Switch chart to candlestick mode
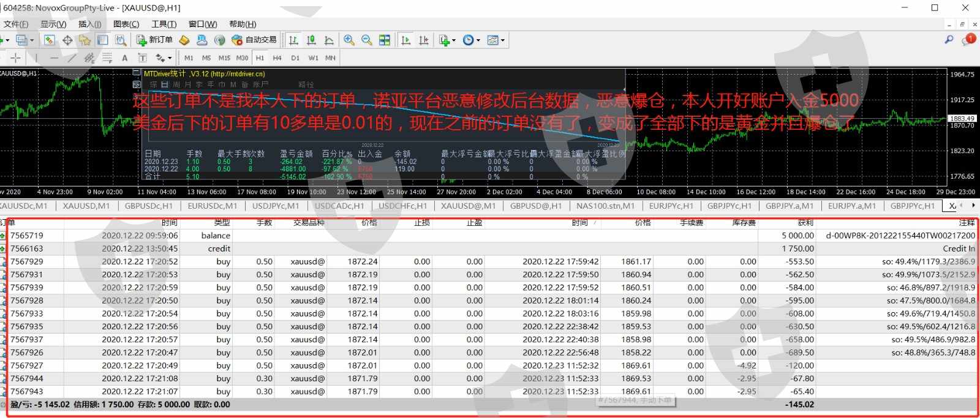 pos(311,40)
